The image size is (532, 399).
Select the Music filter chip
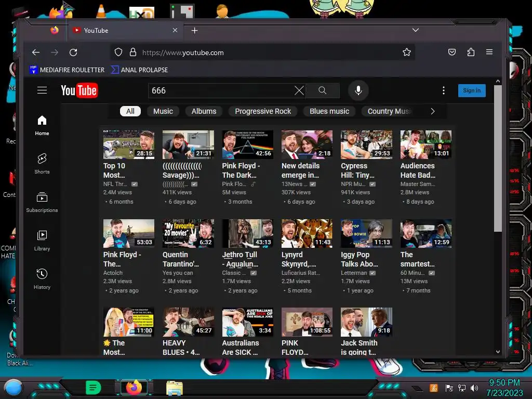163,111
